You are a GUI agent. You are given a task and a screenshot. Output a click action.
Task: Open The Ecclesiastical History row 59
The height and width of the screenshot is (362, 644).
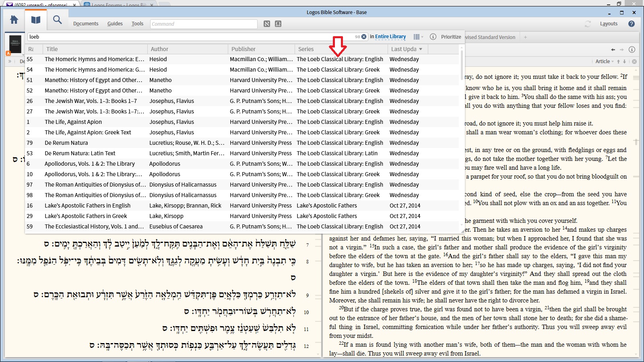point(242,226)
